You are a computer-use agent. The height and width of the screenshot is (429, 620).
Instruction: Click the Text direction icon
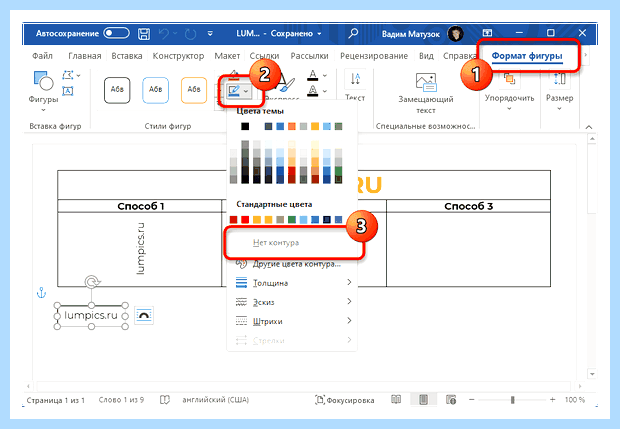coord(355,78)
